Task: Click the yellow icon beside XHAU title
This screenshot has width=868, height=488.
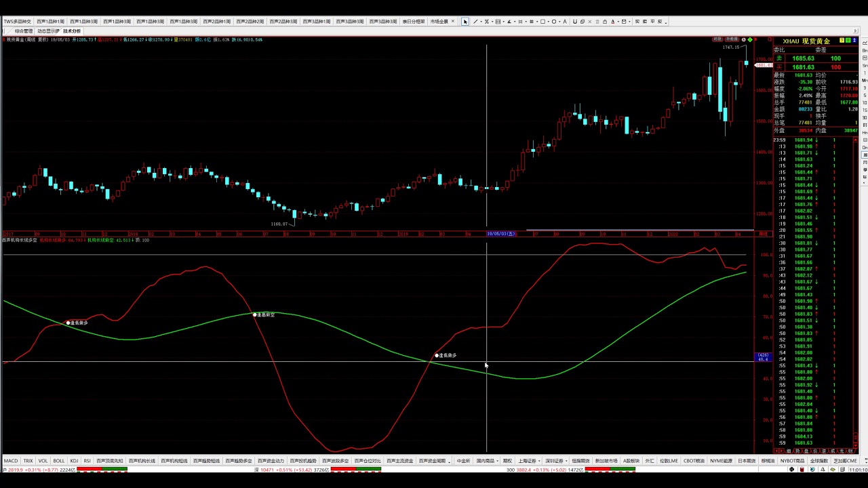Action: (842, 41)
